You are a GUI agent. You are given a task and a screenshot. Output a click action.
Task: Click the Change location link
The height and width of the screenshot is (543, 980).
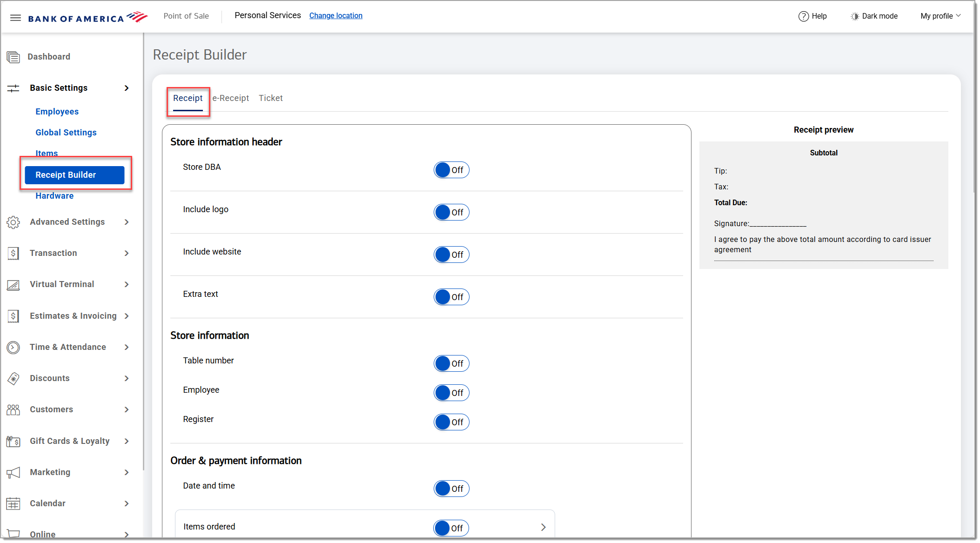pyautogui.click(x=336, y=16)
